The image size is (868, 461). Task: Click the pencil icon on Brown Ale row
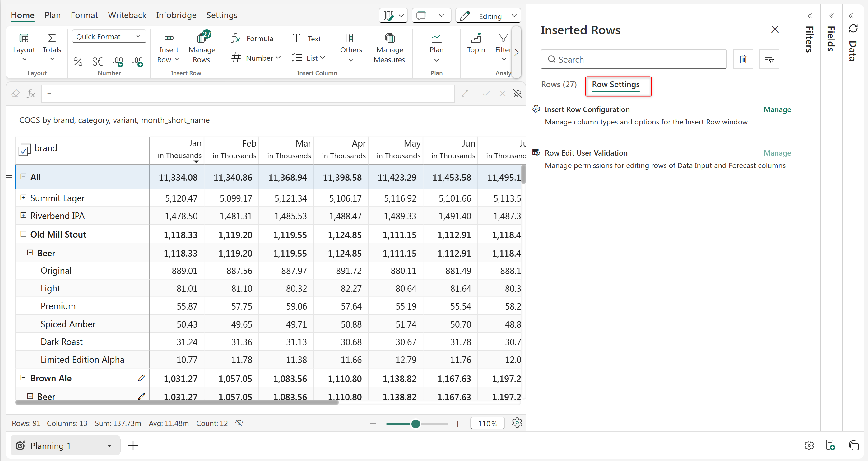[142, 378]
